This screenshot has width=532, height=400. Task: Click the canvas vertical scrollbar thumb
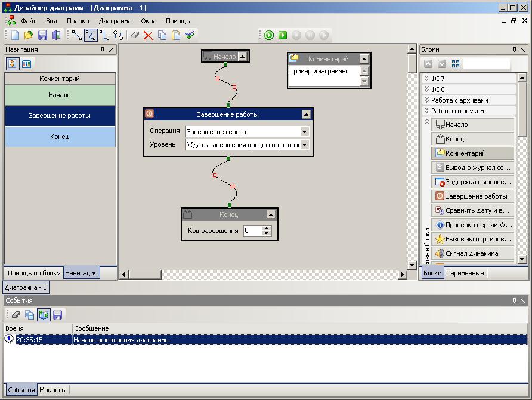click(412, 63)
